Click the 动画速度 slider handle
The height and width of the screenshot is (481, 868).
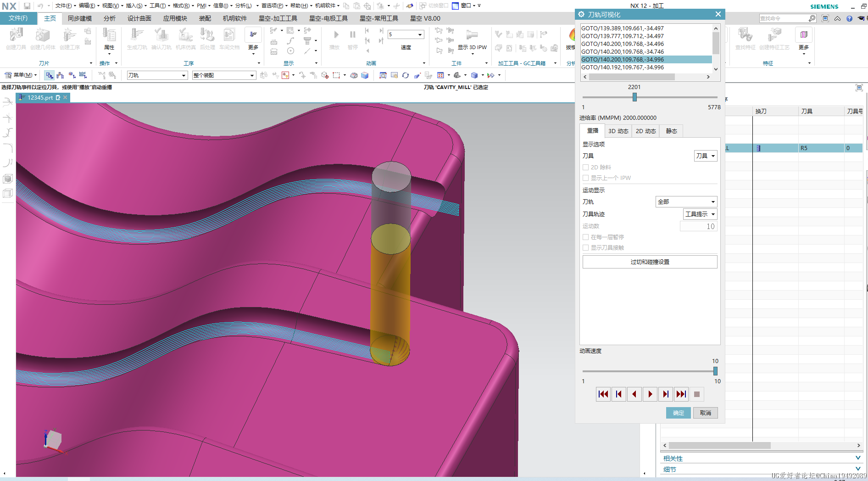pyautogui.click(x=715, y=371)
